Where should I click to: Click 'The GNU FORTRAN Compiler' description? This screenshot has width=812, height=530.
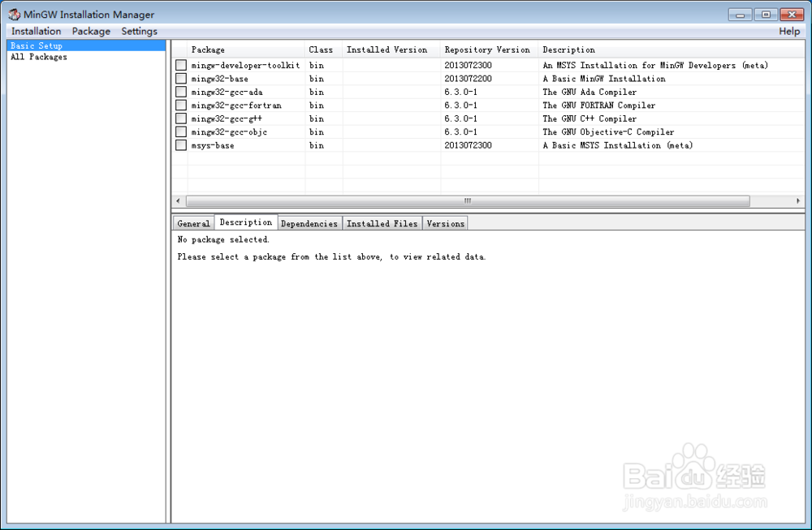point(598,105)
